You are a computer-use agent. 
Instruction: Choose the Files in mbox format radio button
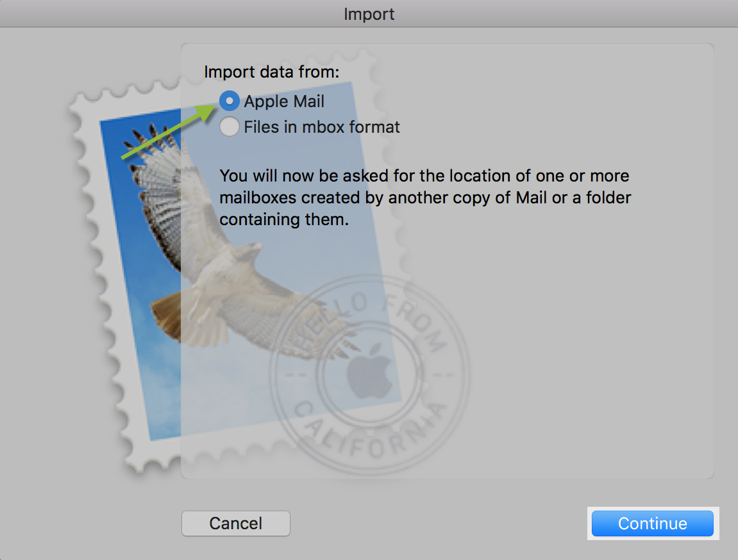click(x=229, y=127)
